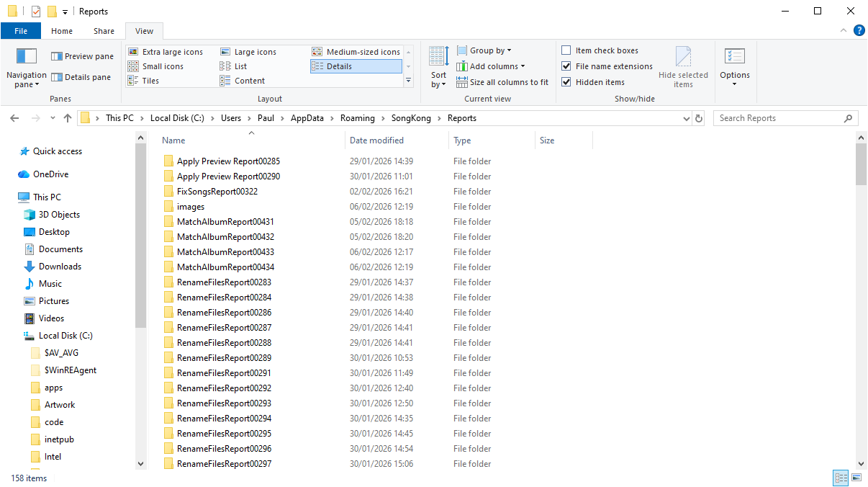Click the Up arrow navigation icon

coord(68,118)
